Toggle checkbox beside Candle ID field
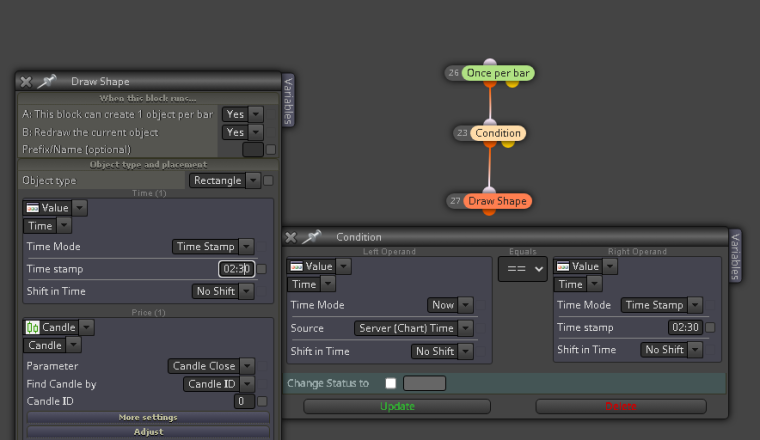Screen dimensions: 760x440 point(262,401)
